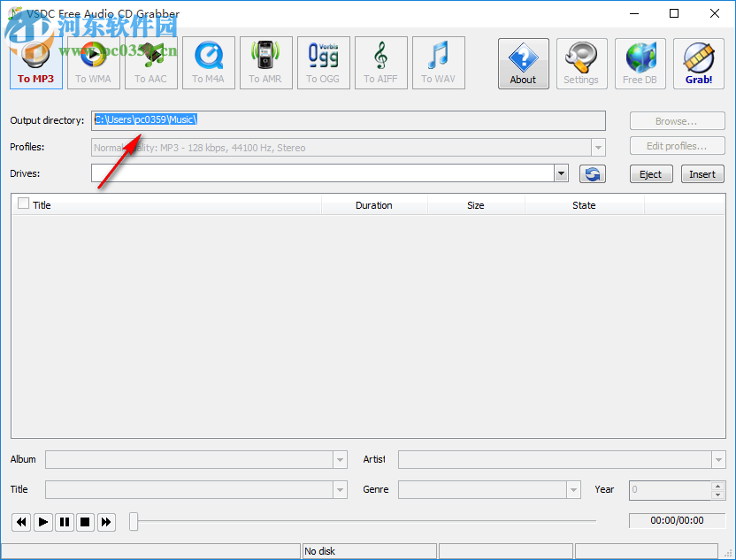Pick the To AIFF audio format

[380, 62]
